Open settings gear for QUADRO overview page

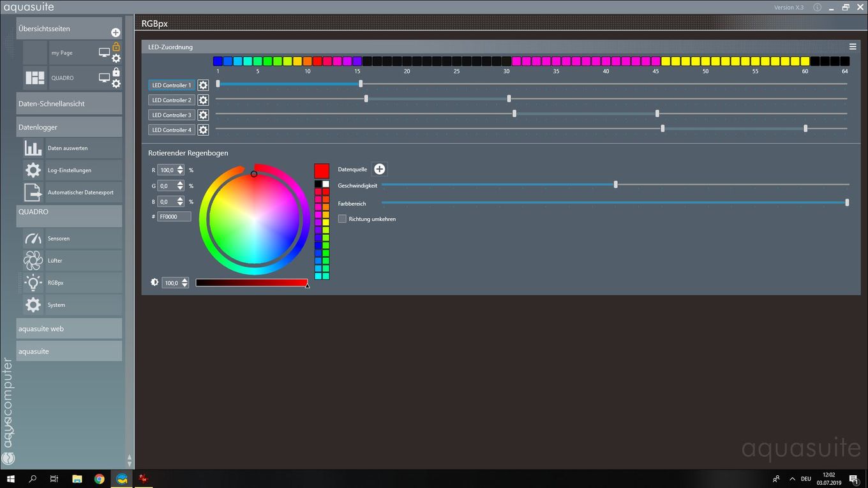click(x=116, y=84)
